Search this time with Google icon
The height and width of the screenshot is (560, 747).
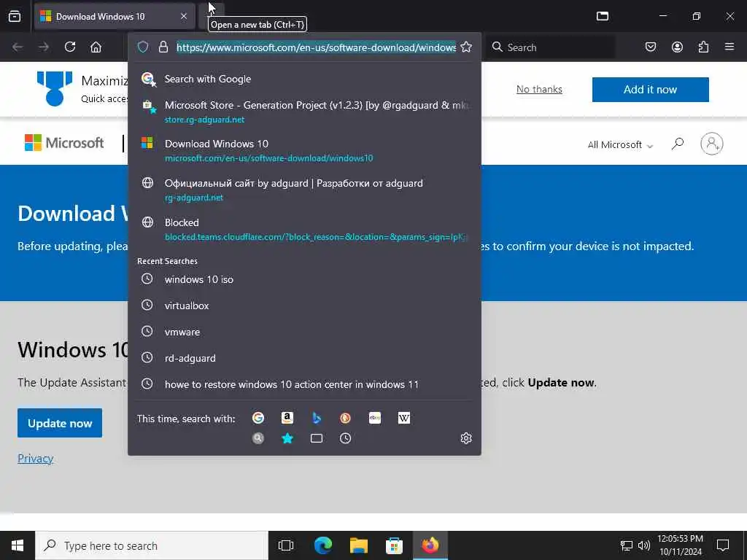coord(258,418)
